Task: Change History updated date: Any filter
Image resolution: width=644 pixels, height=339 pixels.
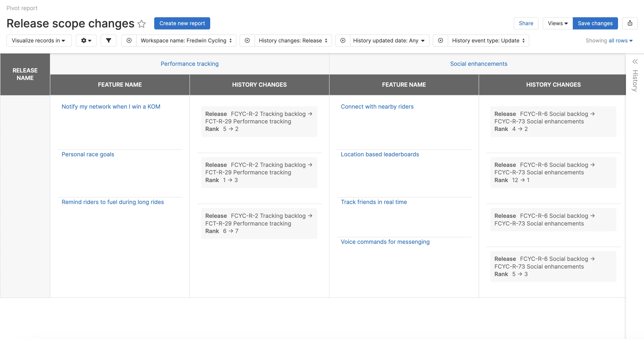Action: (389, 41)
